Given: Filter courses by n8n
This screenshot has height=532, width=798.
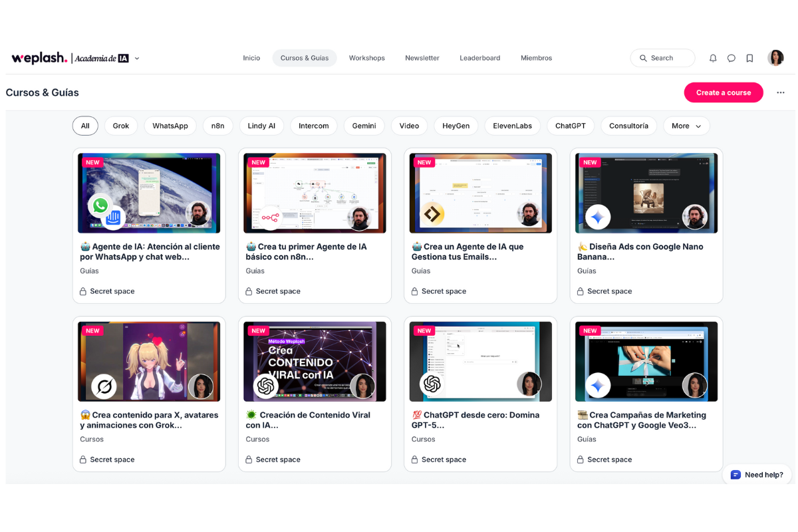Looking at the screenshot, I should 218,126.
